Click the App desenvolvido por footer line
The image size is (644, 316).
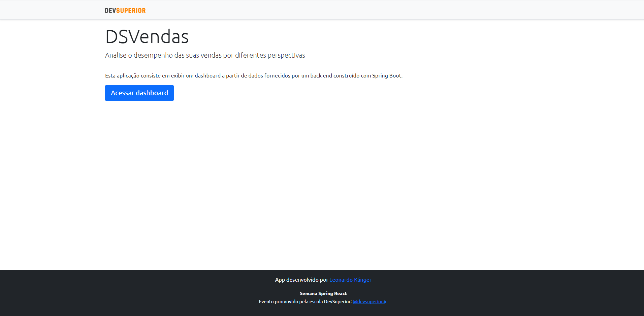[x=301, y=280]
